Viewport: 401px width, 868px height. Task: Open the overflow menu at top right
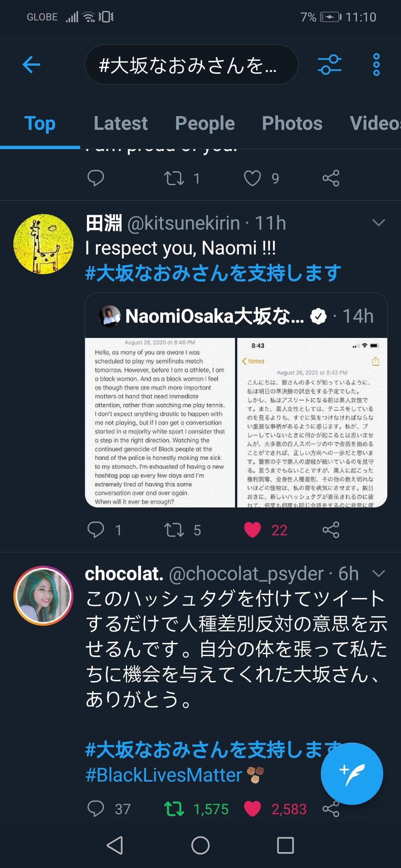coord(377,64)
